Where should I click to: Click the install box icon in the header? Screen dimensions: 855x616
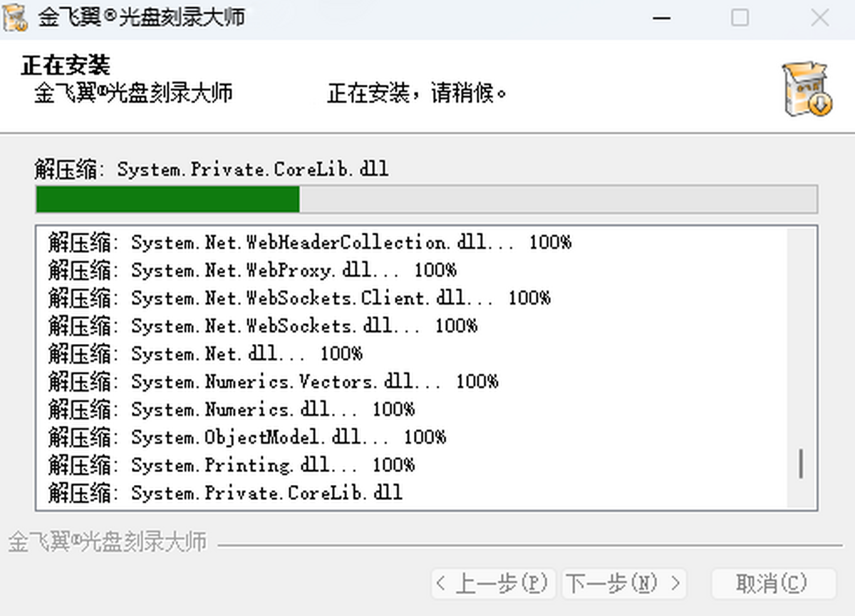(x=807, y=90)
